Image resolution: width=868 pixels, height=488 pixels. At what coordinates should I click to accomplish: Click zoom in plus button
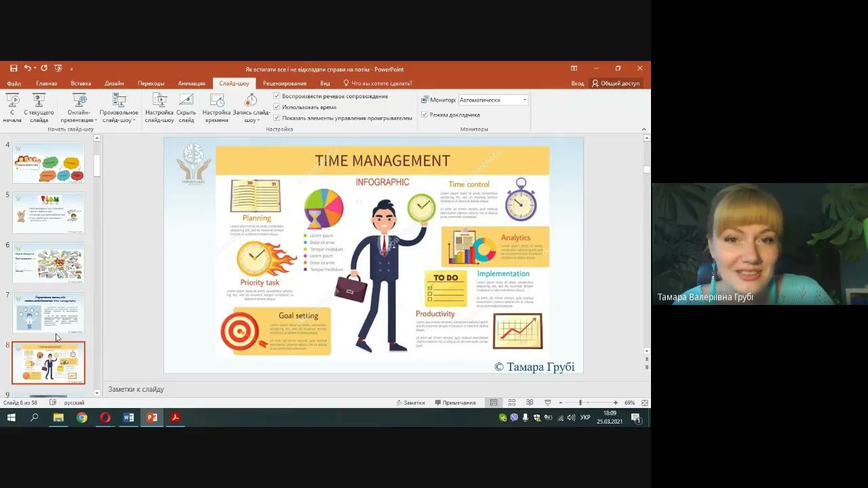(615, 403)
